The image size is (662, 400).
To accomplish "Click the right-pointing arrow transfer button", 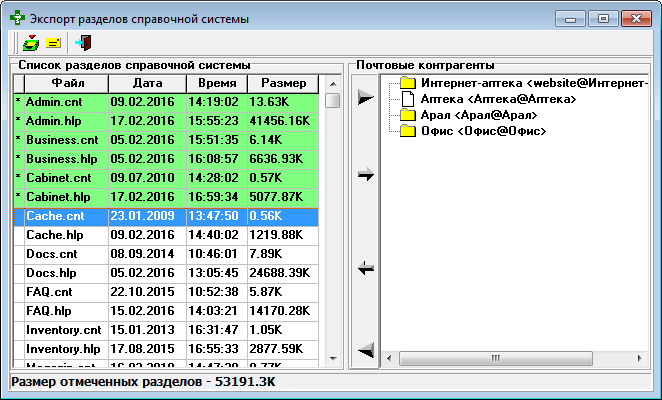I will 366,175.
